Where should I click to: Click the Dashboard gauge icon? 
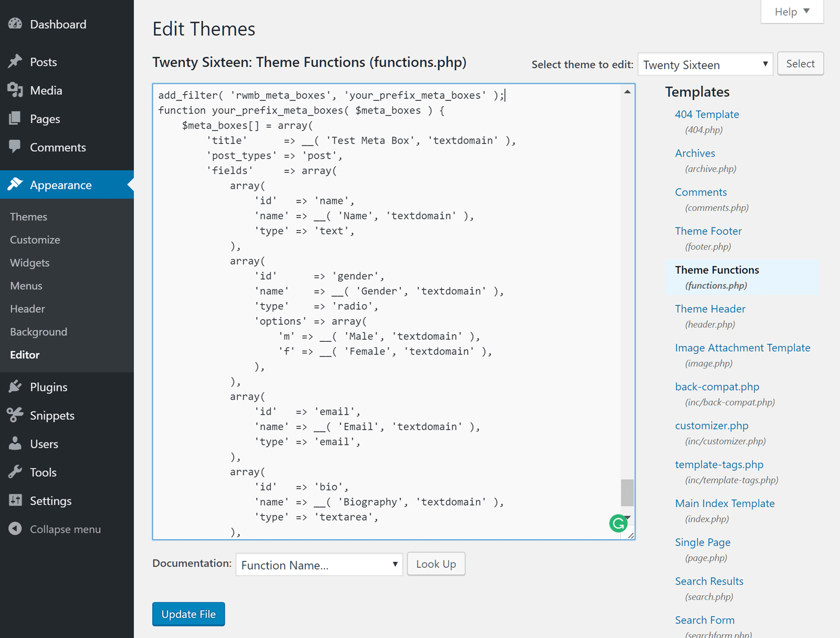(15, 24)
